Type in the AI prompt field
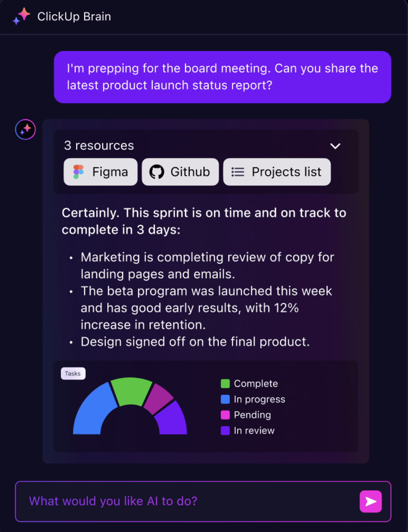The width and height of the screenshot is (408, 532). (x=186, y=501)
